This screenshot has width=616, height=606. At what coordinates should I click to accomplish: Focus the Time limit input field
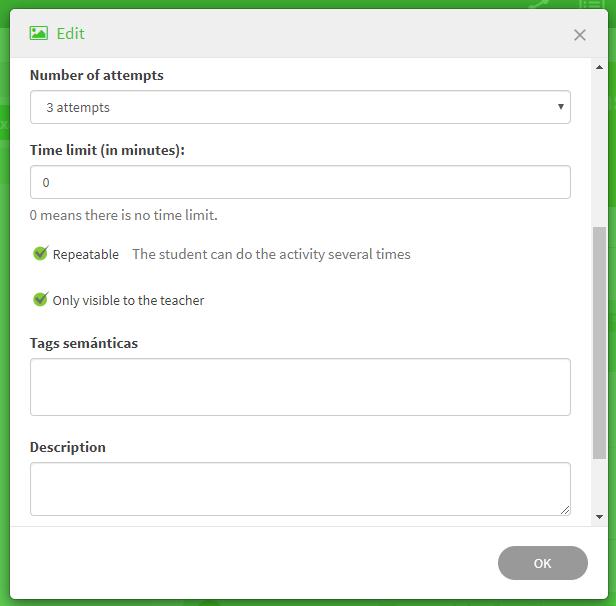point(300,182)
